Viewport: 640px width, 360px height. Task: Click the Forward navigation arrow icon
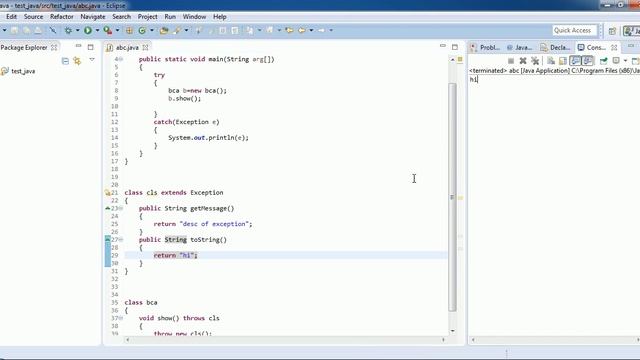321,30
